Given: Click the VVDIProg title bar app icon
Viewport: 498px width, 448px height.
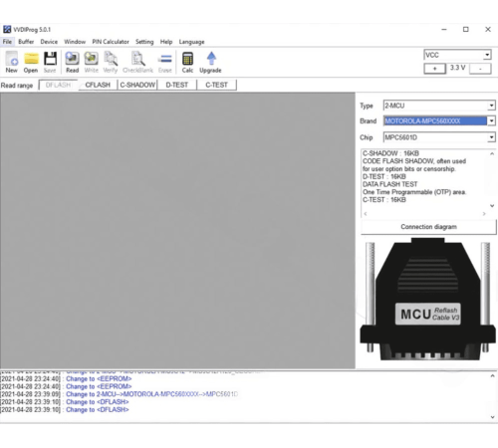Looking at the screenshot, I should (7, 29).
